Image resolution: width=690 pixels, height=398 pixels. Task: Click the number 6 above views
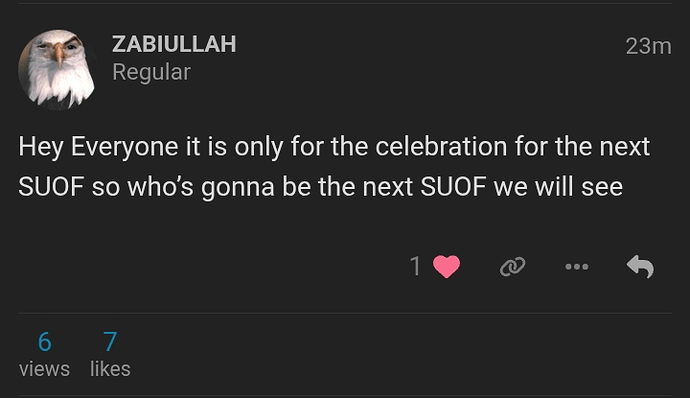(44, 342)
